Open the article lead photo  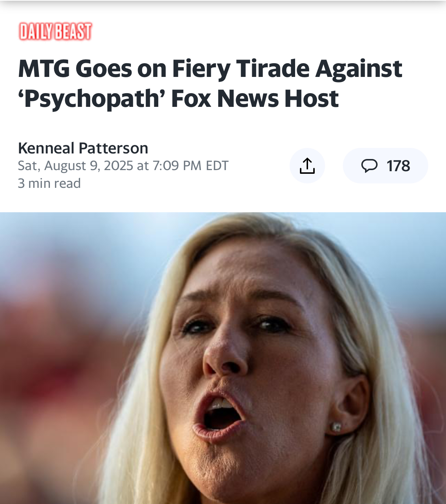223,358
